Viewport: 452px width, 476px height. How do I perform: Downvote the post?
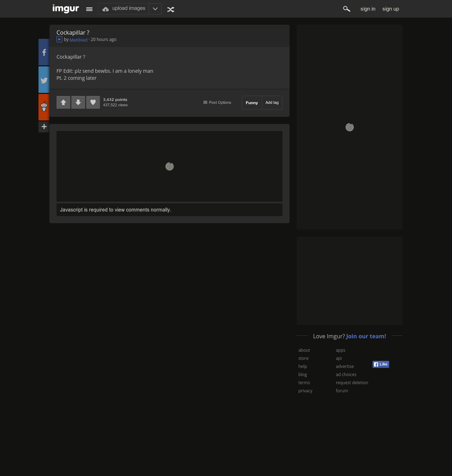pos(78,102)
